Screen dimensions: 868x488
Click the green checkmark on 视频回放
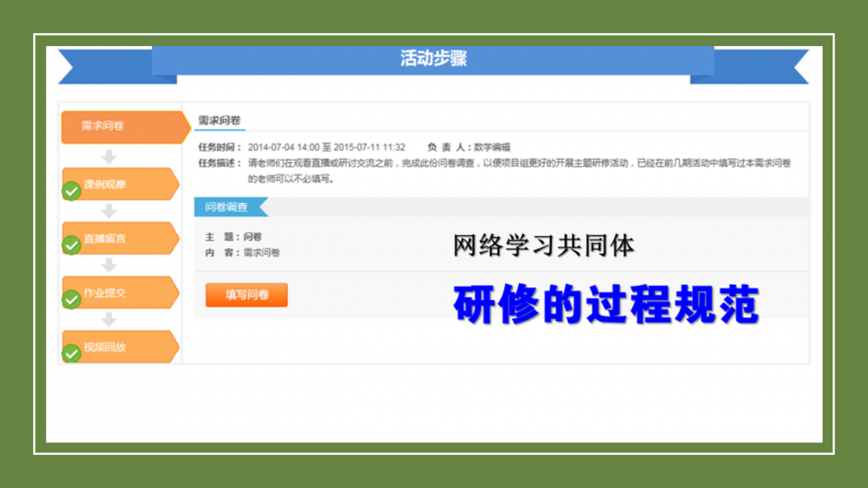(72, 354)
